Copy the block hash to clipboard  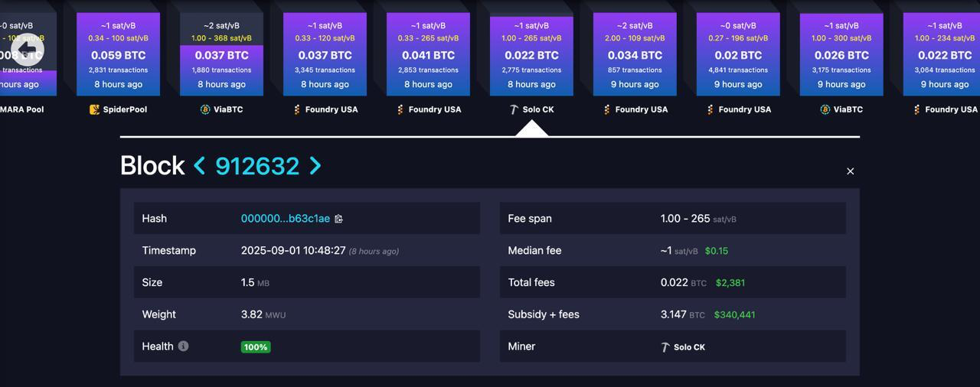tap(338, 219)
